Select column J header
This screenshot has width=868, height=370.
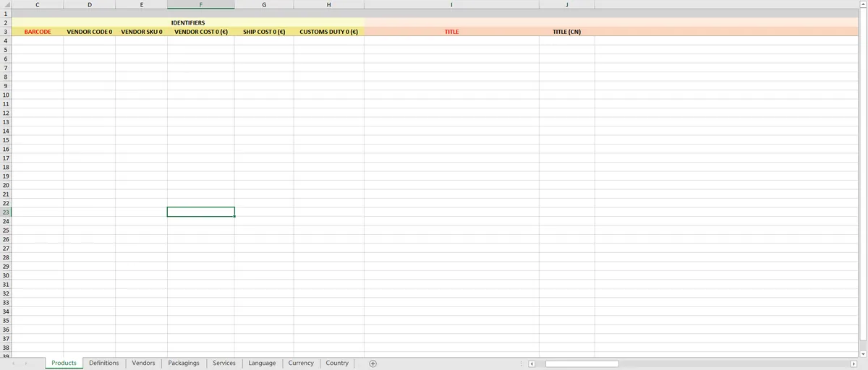(567, 4)
